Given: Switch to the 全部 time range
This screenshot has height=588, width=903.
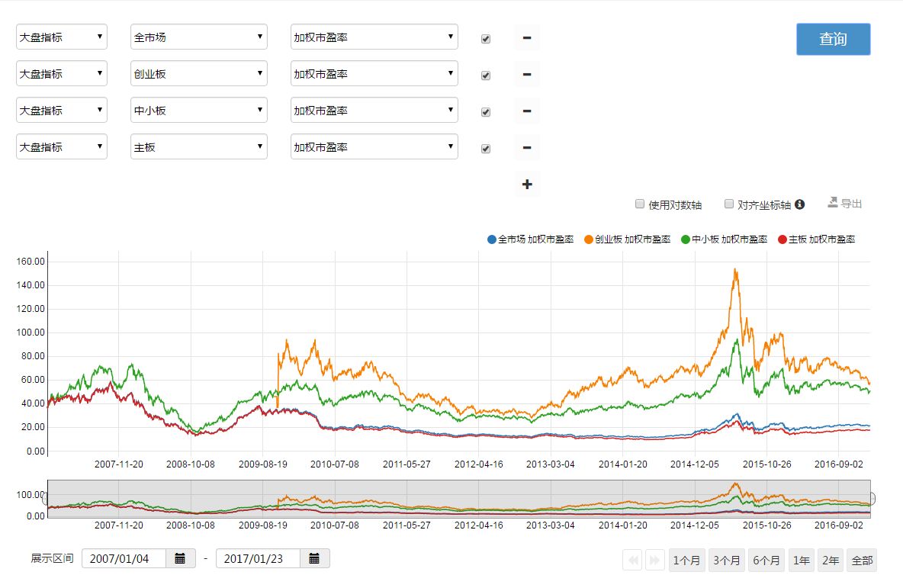Looking at the screenshot, I should click(862, 560).
